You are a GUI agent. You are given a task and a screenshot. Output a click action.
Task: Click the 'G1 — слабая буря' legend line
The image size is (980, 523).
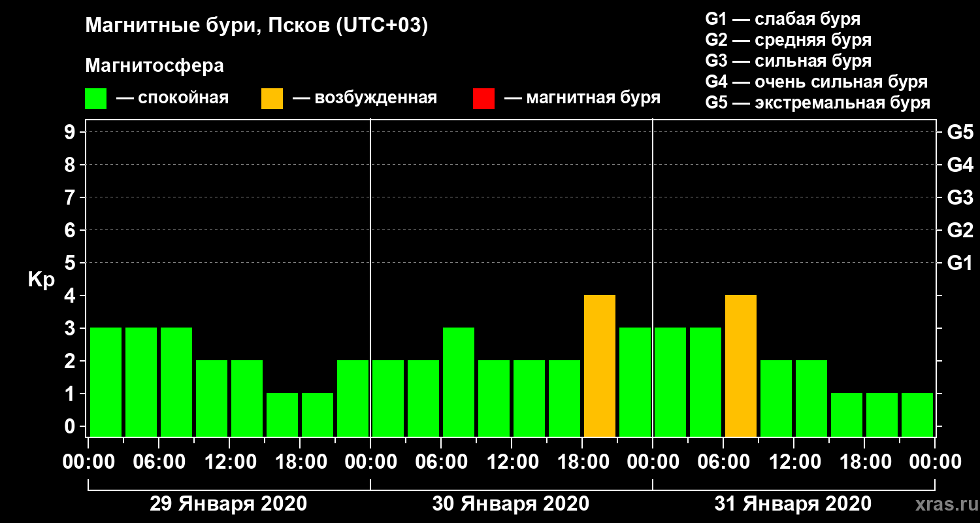(x=783, y=19)
